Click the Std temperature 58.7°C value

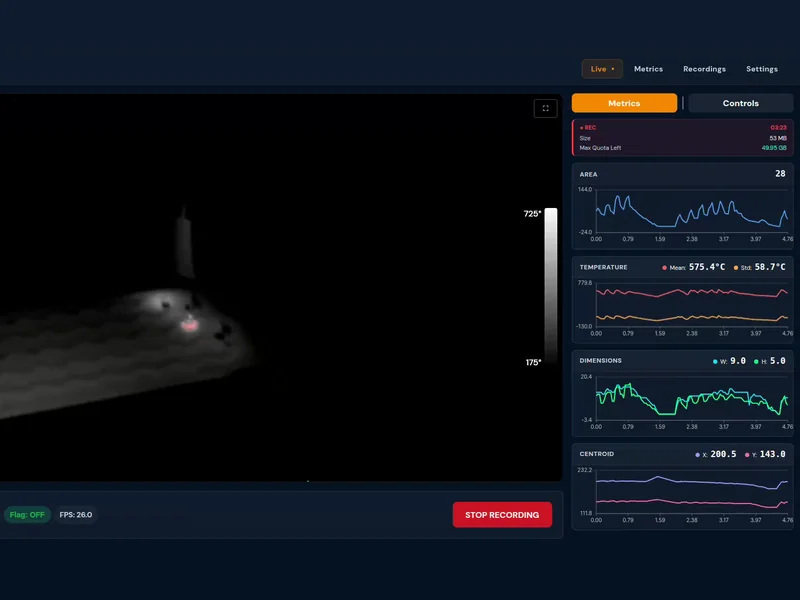pos(770,267)
